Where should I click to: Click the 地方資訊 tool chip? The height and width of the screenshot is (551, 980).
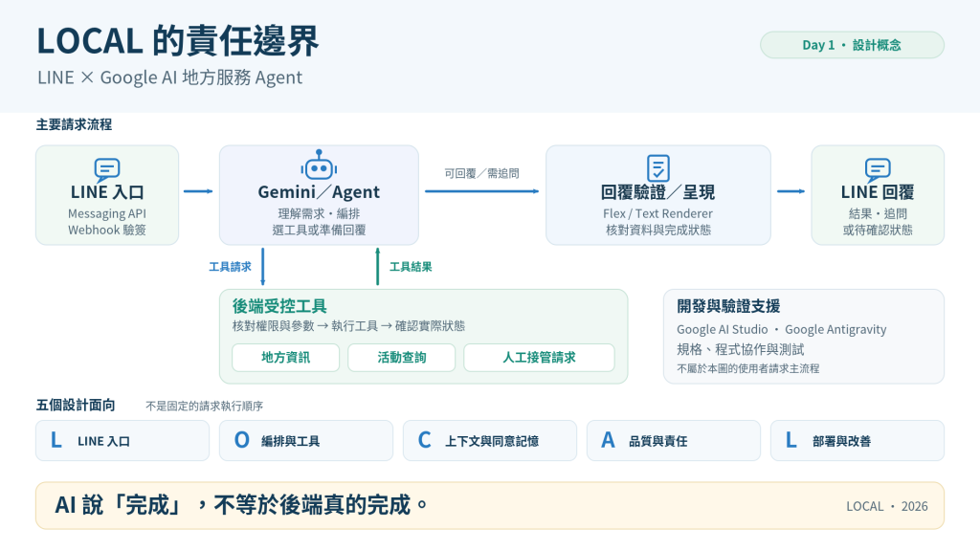285,358
